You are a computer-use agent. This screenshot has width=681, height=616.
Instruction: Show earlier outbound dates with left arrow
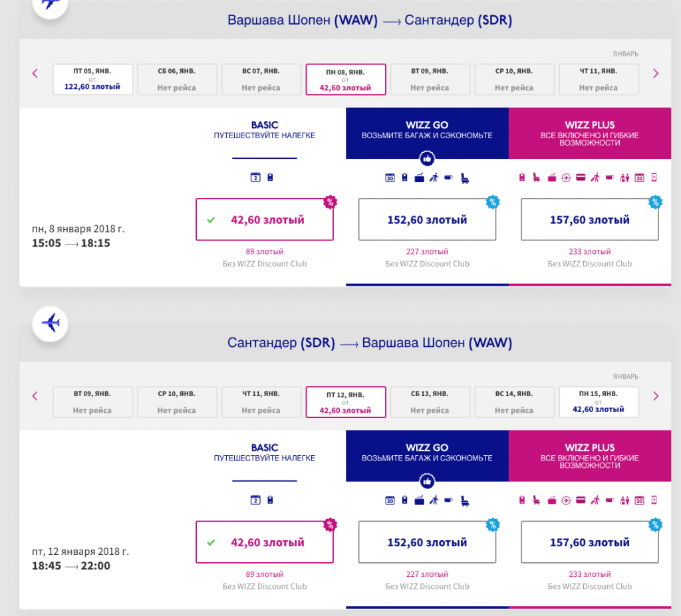point(35,74)
